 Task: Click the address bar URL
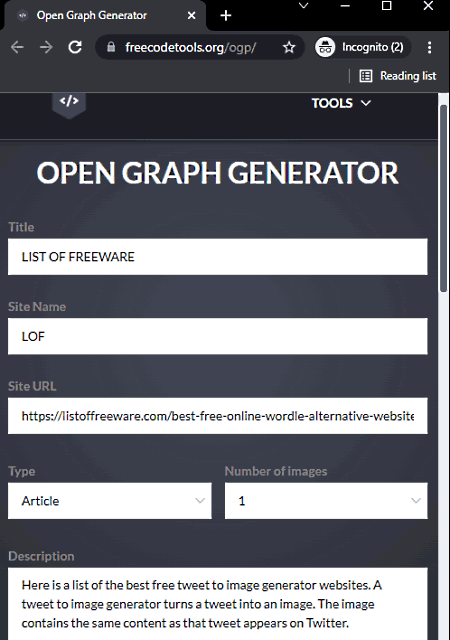tap(191, 47)
